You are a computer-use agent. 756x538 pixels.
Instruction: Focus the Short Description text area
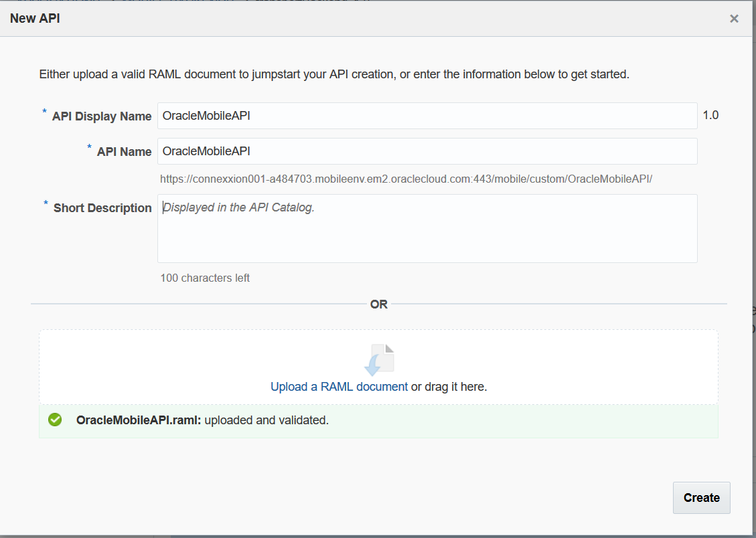(x=427, y=228)
